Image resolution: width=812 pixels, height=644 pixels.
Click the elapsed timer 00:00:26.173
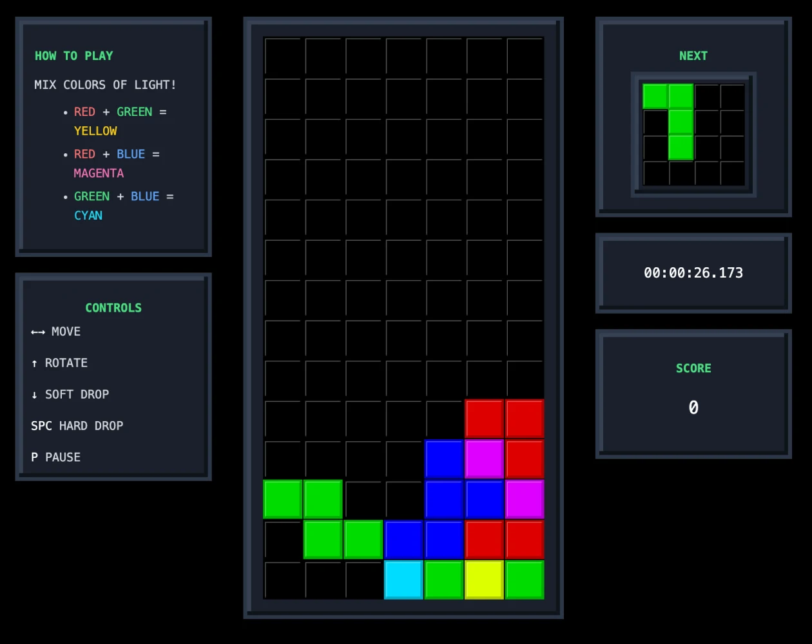point(693,273)
